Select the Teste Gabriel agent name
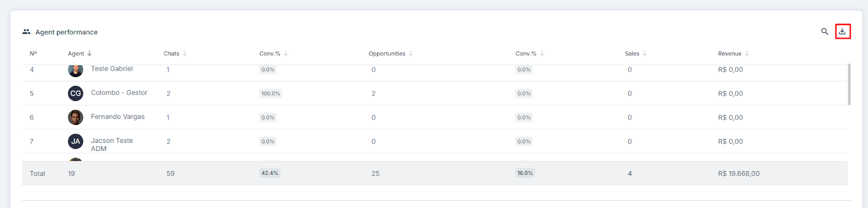Screen dimensions: 868x208 (112, 68)
